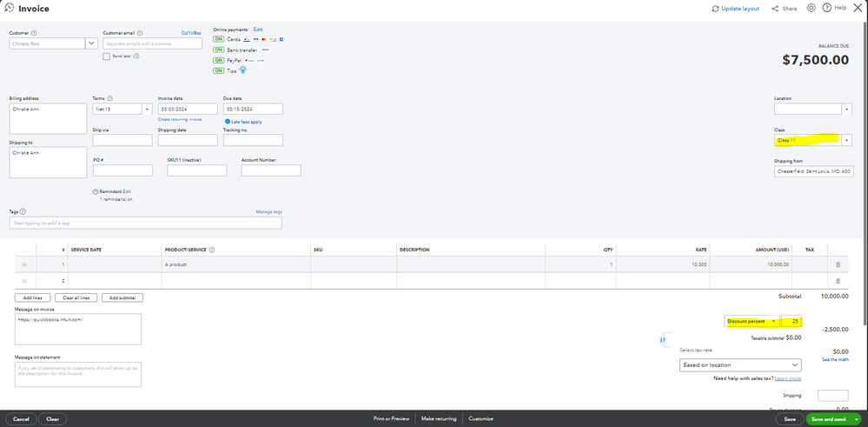Click the Cancel button
The width and height of the screenshot is (868, 427).
point(21,419)
